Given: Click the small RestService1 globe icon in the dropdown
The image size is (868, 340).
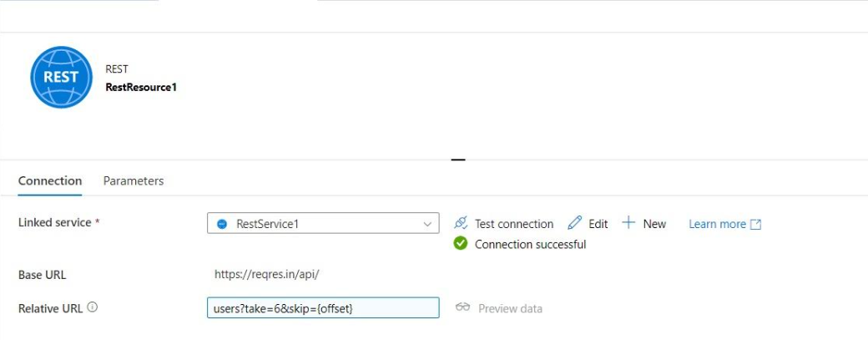Looking at the screenshot, I should pyautogui.click(x=222, y=224).
